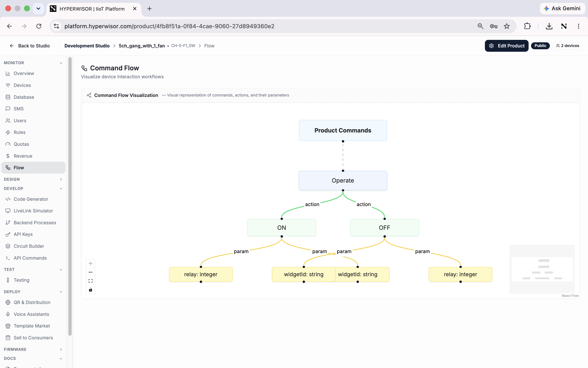588x368 pixels.
Task: Collapse the DEVELOP section
Action: tap(33, 189)
